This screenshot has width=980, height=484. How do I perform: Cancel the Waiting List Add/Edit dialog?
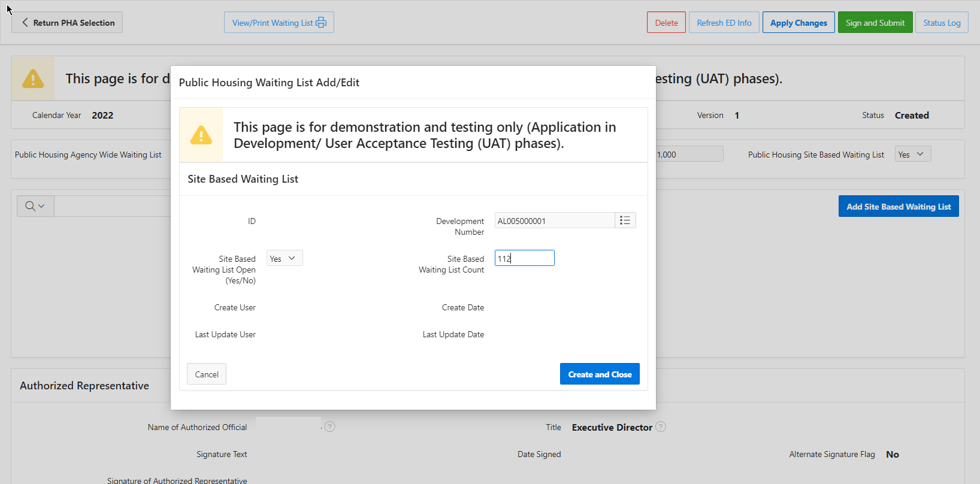click(207, 374)
